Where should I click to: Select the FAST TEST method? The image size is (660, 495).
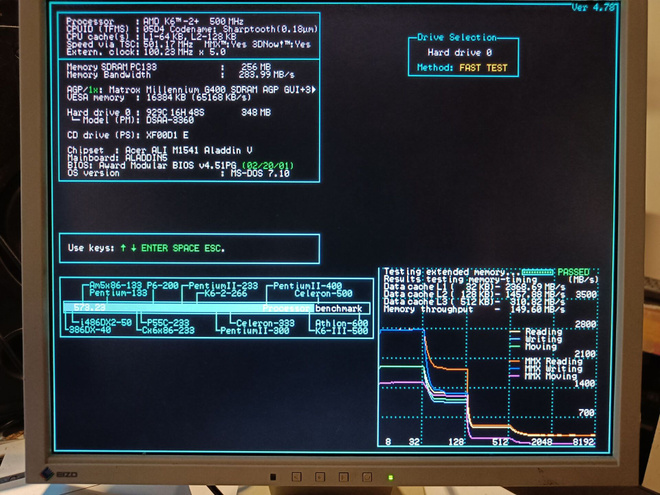coord(483,68)
